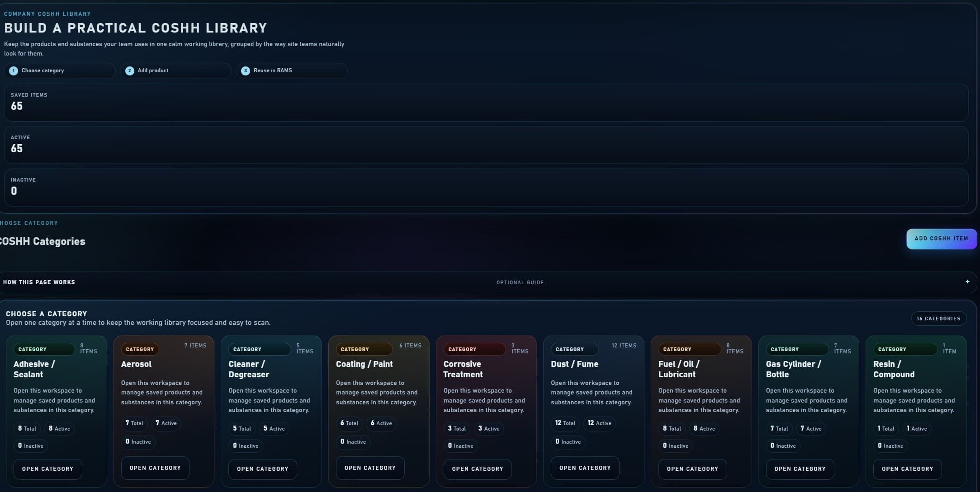980x492 pixels.
Task: Click the 8 Total chip on Adhesive card
Action: point(27,428)
